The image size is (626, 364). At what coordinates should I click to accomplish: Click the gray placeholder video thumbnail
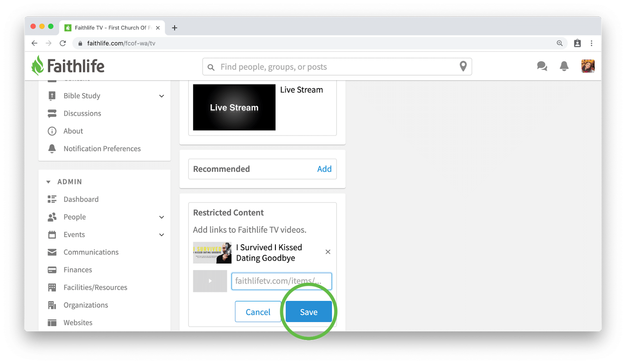(x=210, y=281)
